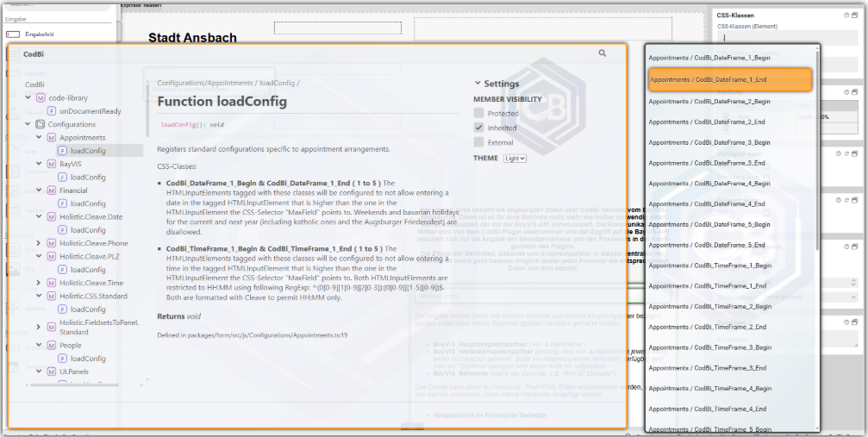Open Holistic.CSS.Standard in the navigation tree
The height and width of the screenshot is (437, 868).
[93, 296]
